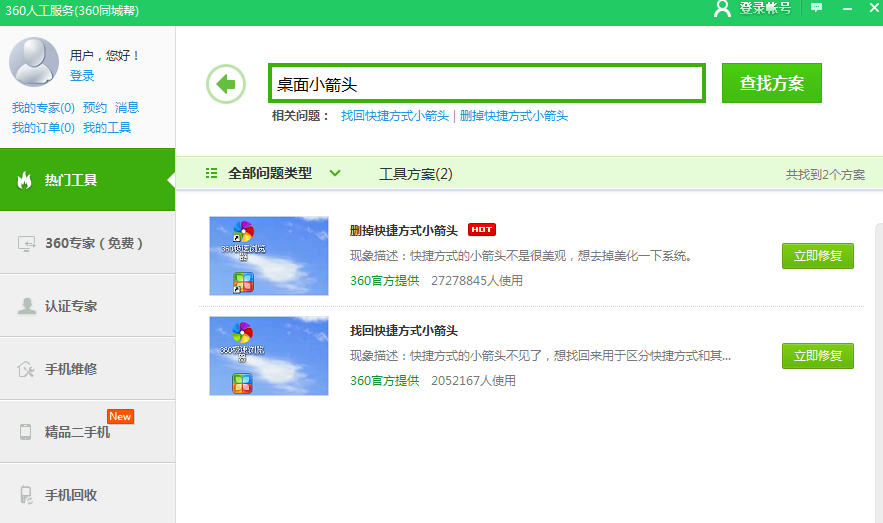This screenshot has width=883, height=523.
Task: Click the red HOT badge
Action: point(481,230)
